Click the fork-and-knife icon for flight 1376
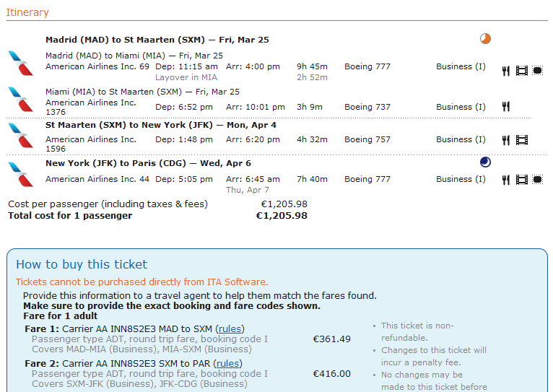Screen dimensions: 553x392 pyautogui.click(x=506, y=107)
